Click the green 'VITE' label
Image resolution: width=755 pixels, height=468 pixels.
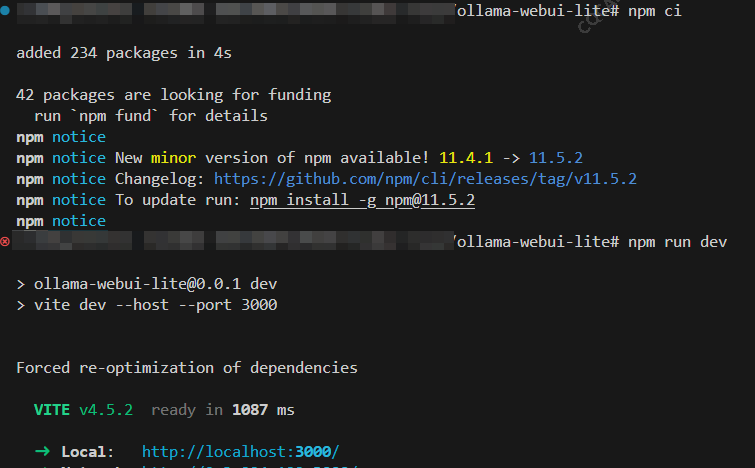point(52,410)
